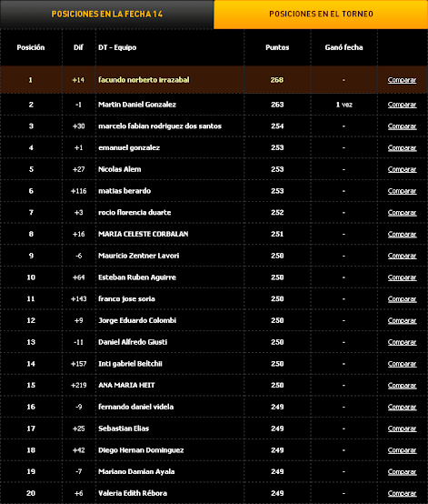Open Comparar for ANA MARIA HEIT
Image resolution: width=428 pixels, height=504 pixels.
pos(402,386)
